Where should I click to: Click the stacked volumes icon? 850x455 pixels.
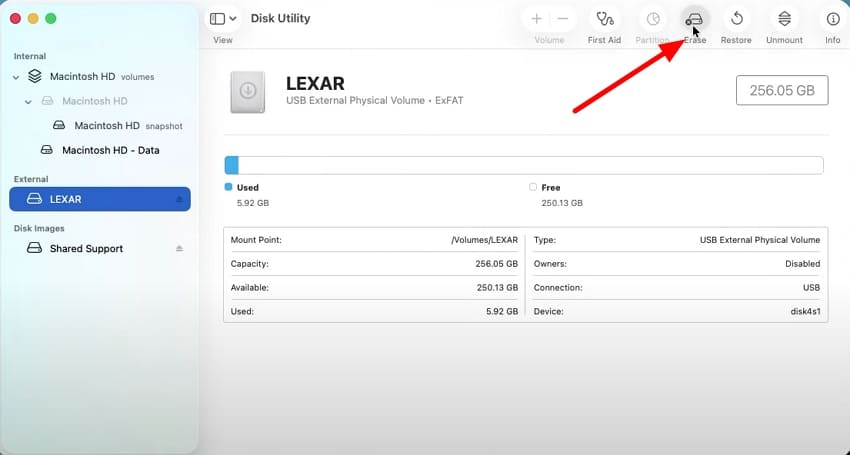pos(35,76)
